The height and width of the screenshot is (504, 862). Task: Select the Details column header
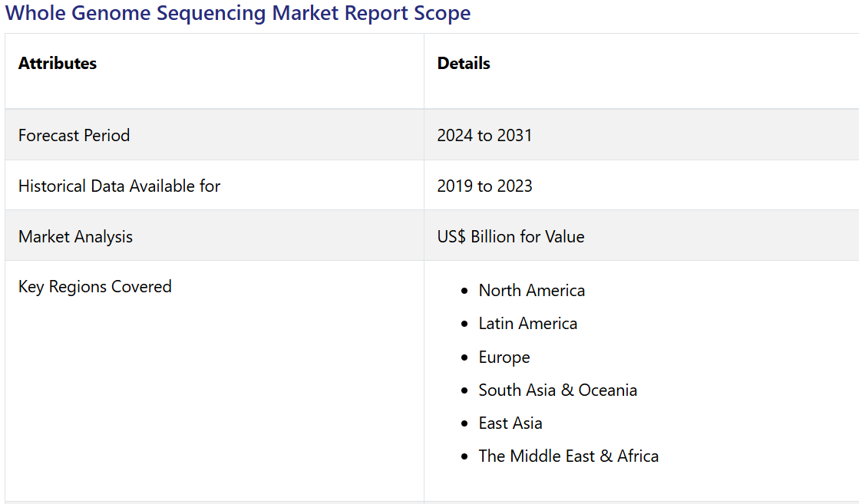464,64
